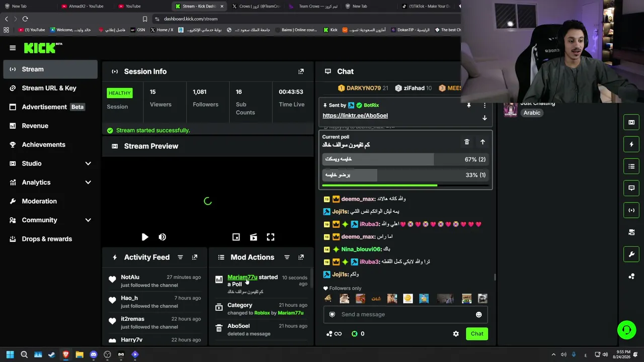Open the emoji picker in chat
This screenshot has height=362, width=644.
(x=478, y=314)
